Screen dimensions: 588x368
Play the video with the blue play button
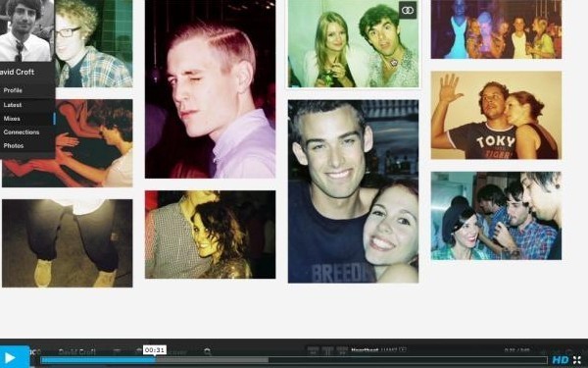point(15,357)
